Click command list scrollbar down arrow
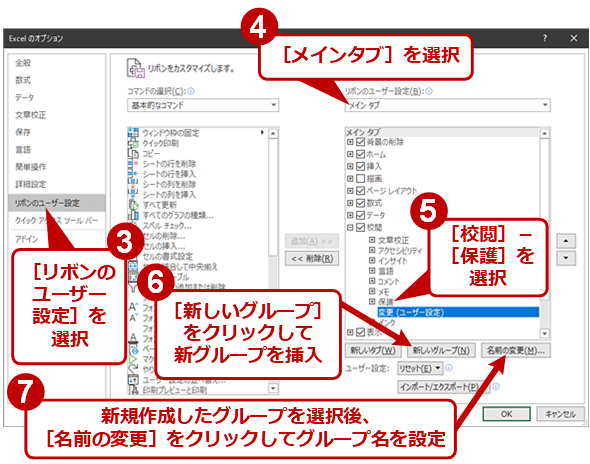Screen dimensions: 590x464 [x=273, y=388]
